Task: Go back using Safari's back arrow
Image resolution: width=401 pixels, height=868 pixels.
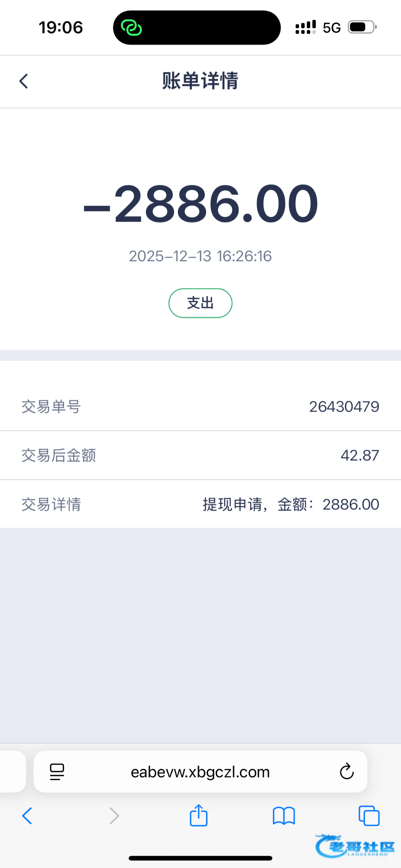Action: [27, 816]
